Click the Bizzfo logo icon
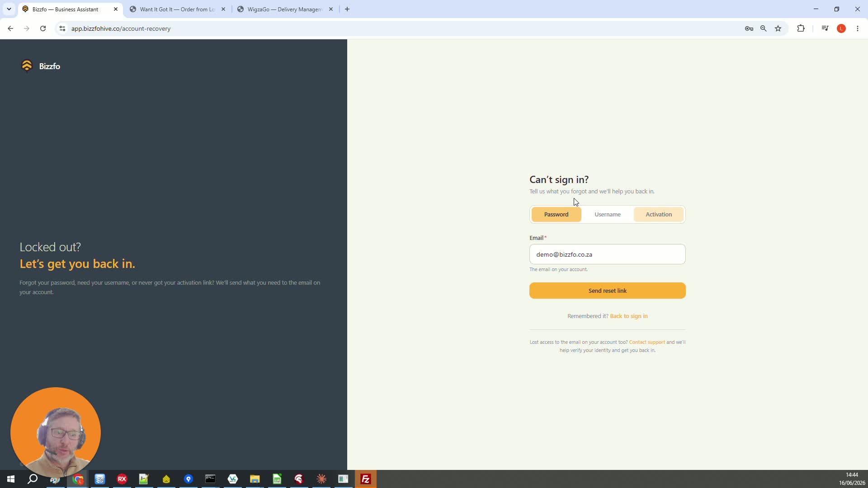 (x=27, y=66)
